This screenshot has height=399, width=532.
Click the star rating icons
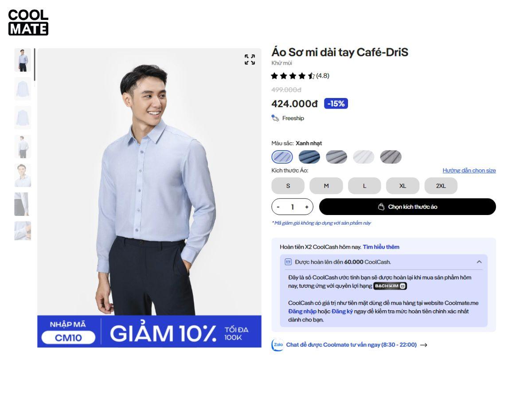coord(293,76)
